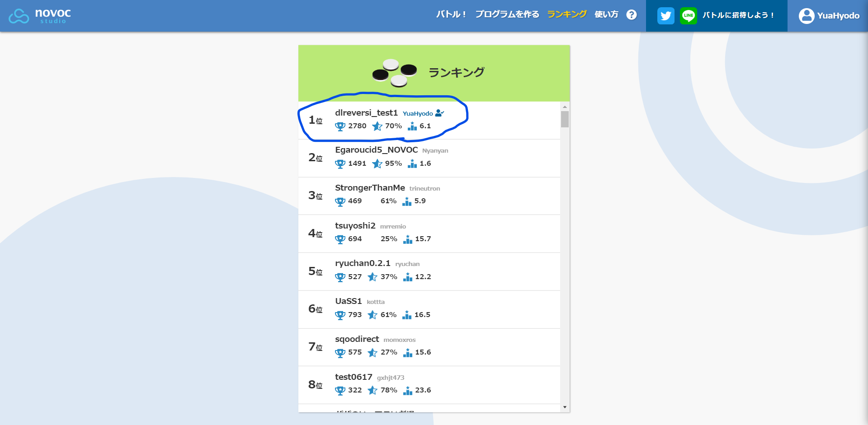The width and height of the screenshot is (868, 425).
Task: Click the バトルに招待しよう！ link
Action: [738, 15]
